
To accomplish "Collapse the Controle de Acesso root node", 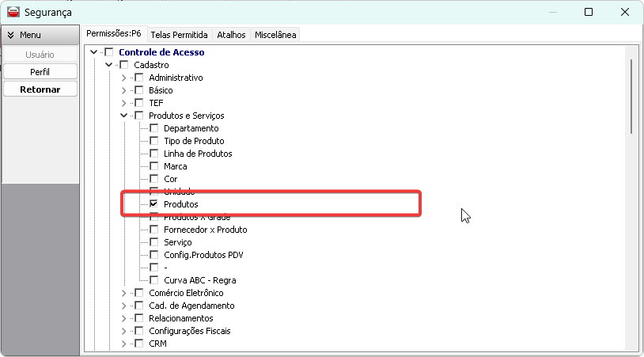I will 94,52.
